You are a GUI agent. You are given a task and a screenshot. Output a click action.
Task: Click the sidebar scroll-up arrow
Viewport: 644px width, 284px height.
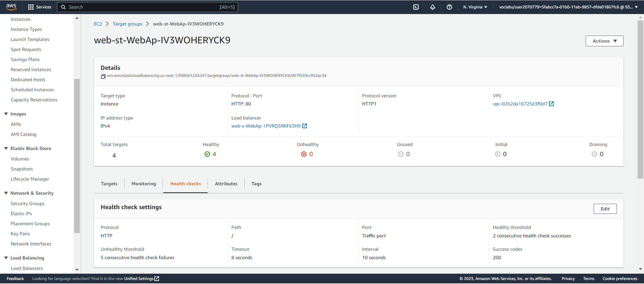77,18
